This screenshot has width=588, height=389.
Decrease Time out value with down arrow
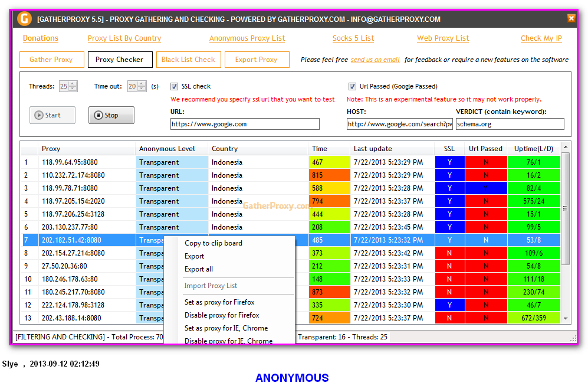coord(142,89)
